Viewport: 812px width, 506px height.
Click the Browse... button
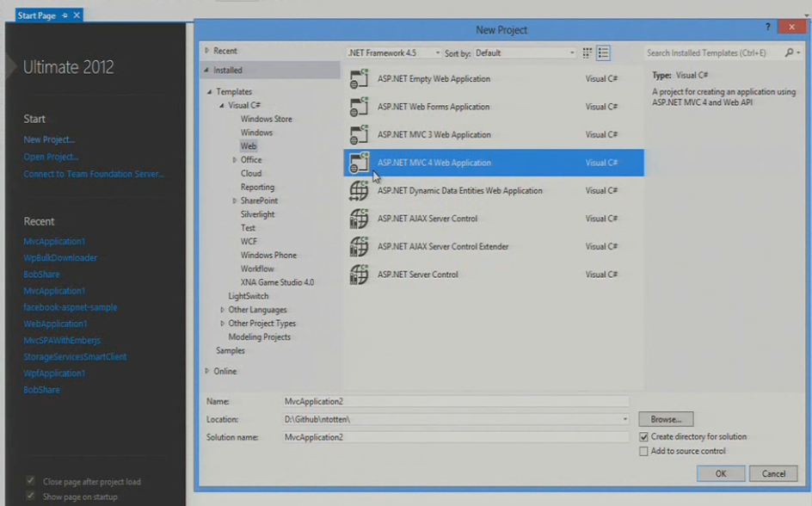coord(666,419)
